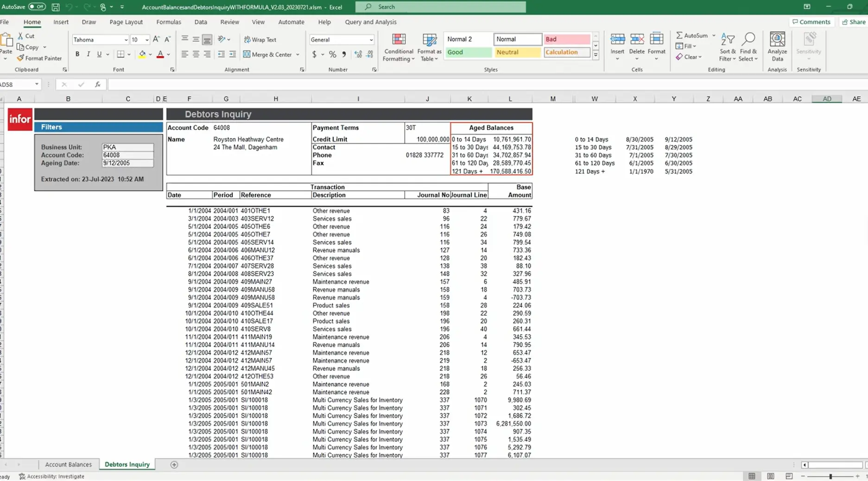This screenshot has height=481, width=868.
Task: Expand the AutoSum dropdown arrow
Action: 714,36
